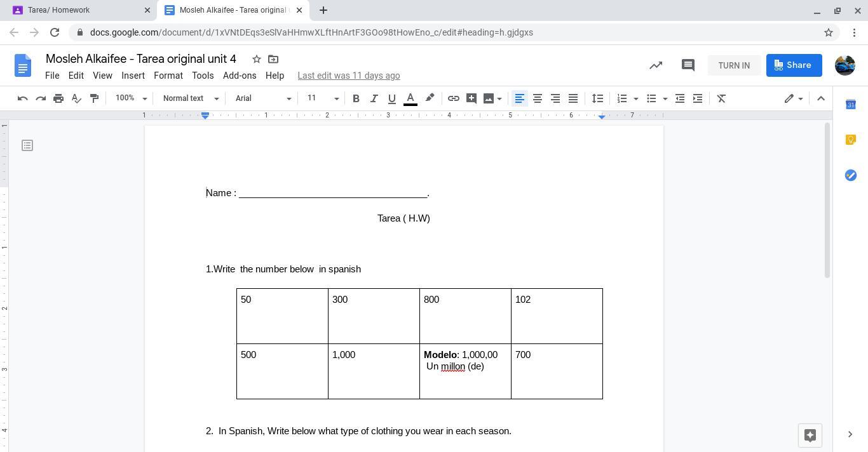
Task: Show the document outline
Action: [27, 145]
